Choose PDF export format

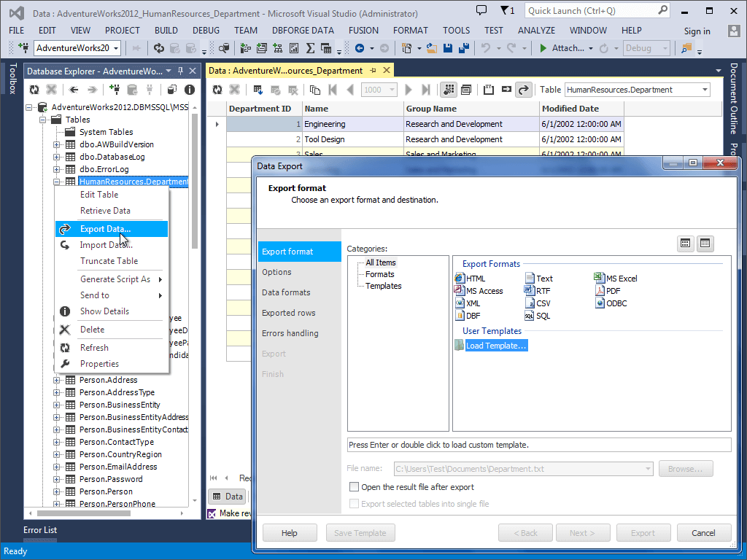click(608, 290)
